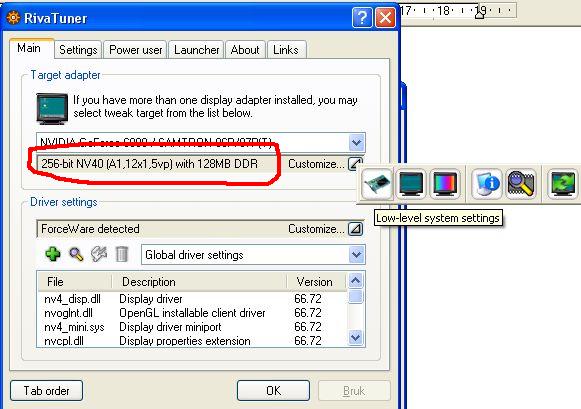The height and width of the screenshot is (409, 581).
Task: Click the trash can delete icon
Action: (122, 255)
